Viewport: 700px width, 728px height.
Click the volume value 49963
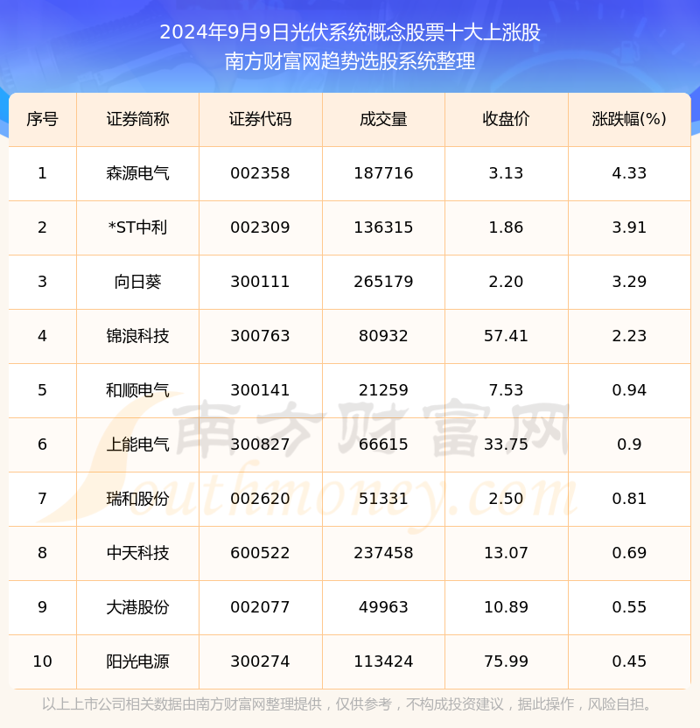point(383,607)
